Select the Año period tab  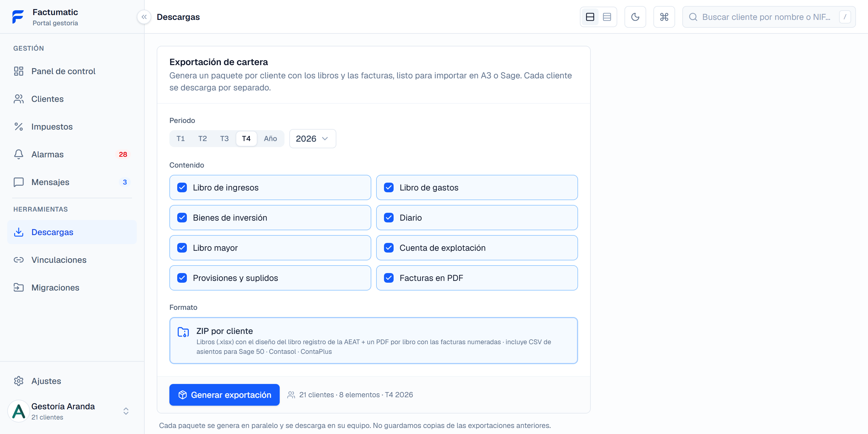coord(270,139)
